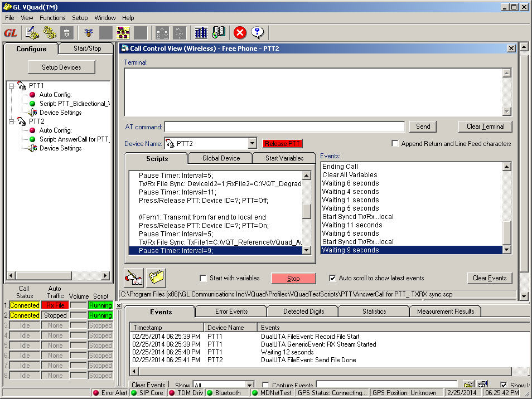Screen dimensions: 532x399
Task: Click the Clear Terminal button
Action: [485, 126]
